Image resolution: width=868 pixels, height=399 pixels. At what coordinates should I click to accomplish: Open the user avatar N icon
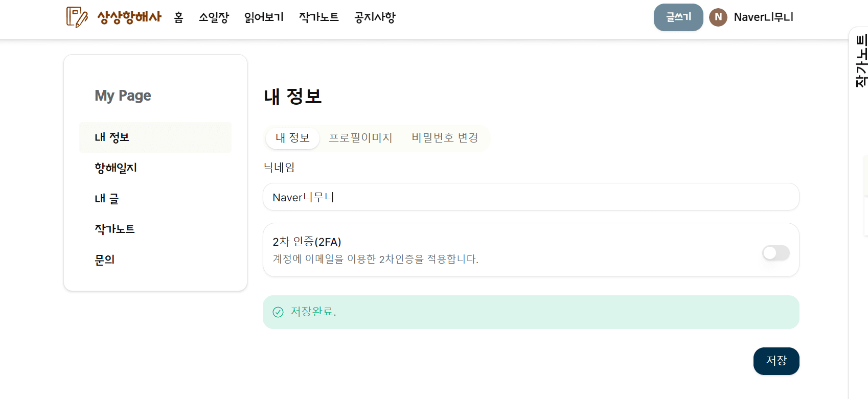pos(718,17)
